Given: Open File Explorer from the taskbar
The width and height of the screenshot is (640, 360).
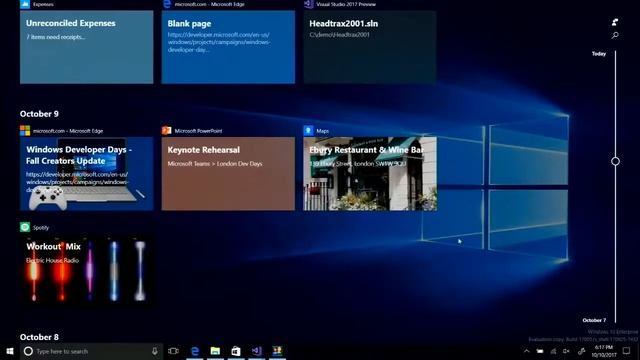Looking at the screenshot, I should 215,351.
